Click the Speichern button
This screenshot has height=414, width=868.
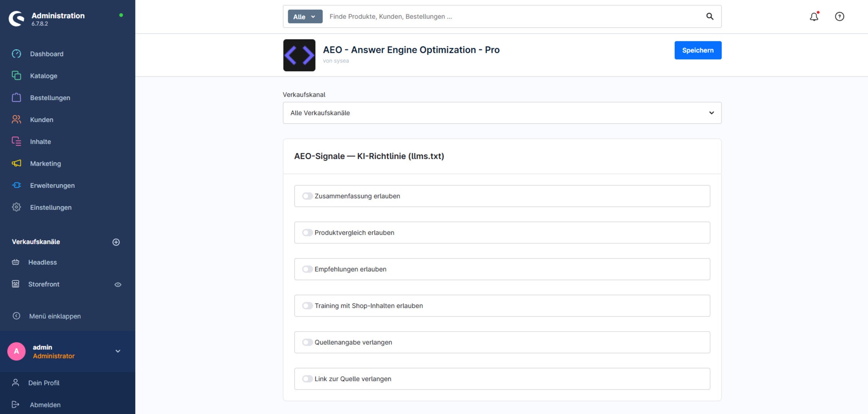click(698, 50)
